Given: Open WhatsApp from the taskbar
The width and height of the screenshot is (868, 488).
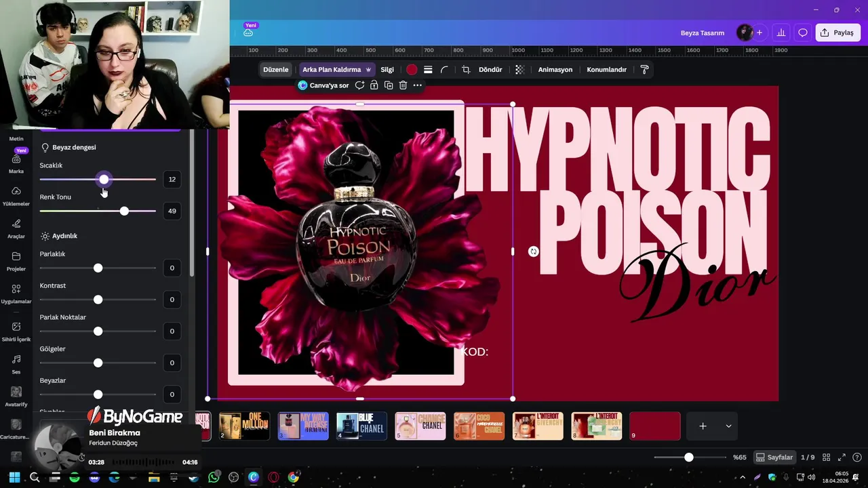Looking at the screenshot, I should pos(214,477).
